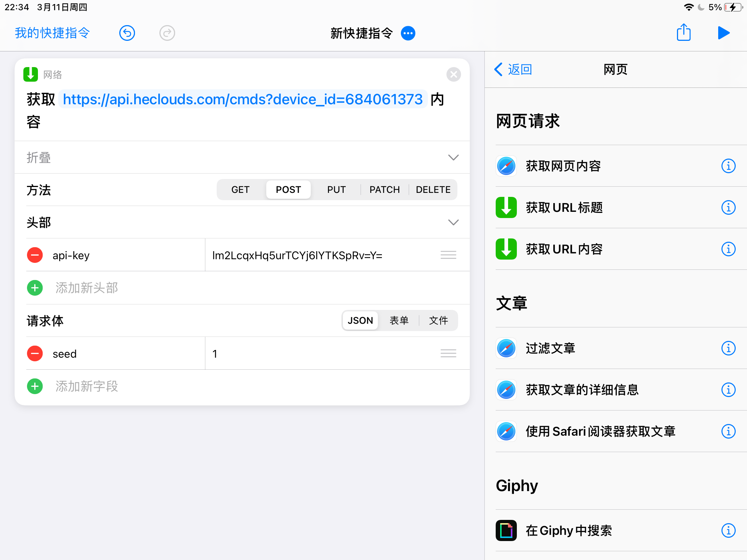
Task: Tap the redo arrow icon
Action: tap(167, 33)
